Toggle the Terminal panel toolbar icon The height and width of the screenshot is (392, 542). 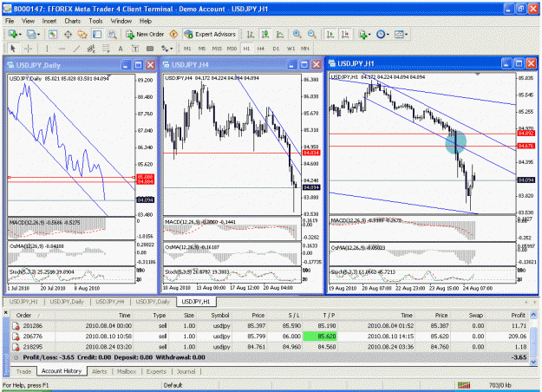click(x=97, y=34)
